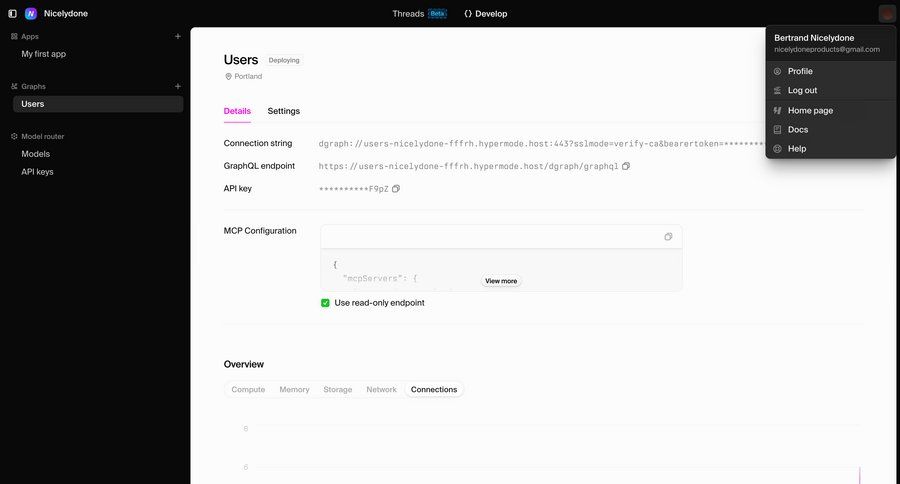Image resolution: width=900 pixels, height=484 pixels.
Task: Select the Compute overview tab
Action: [248, 389]
